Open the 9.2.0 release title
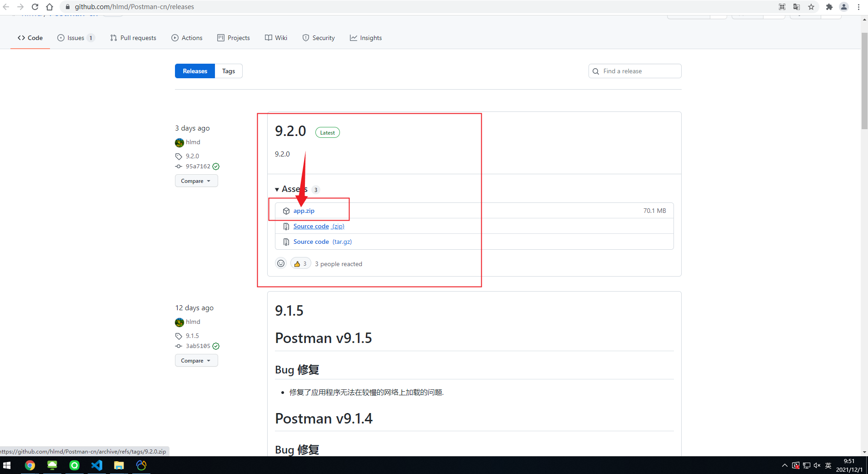Viewport: 868px width, 474px height. pos(290,131)
